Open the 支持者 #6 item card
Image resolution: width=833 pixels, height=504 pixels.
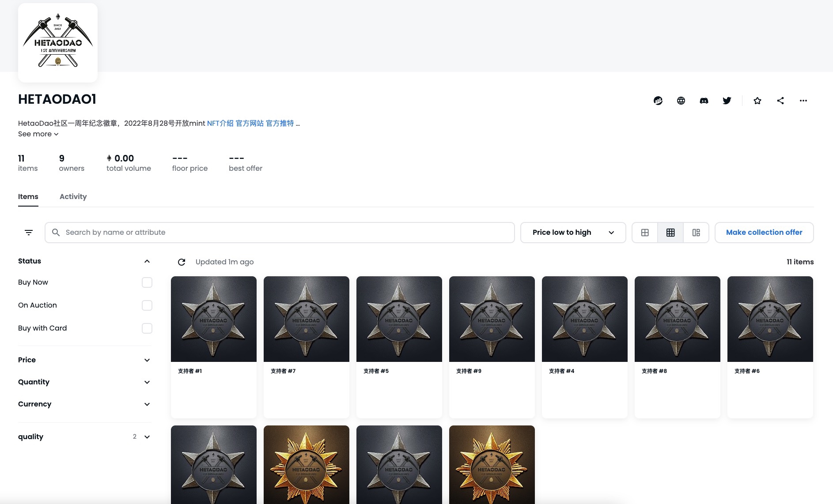770,347
